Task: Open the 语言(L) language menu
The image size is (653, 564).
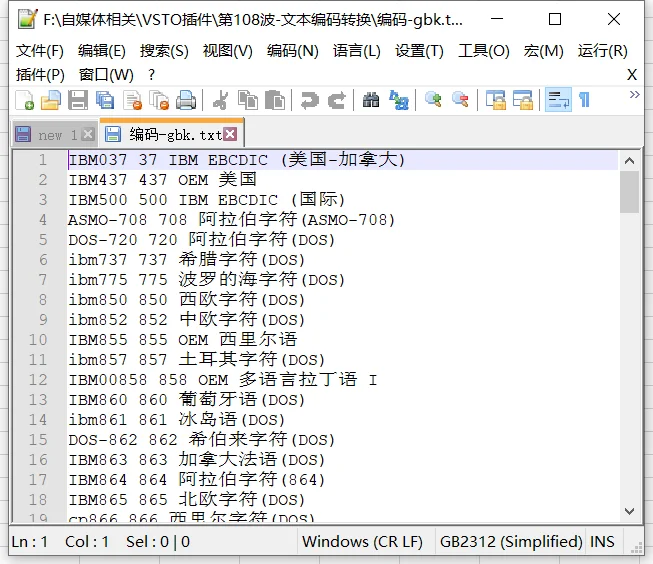Action: (x=356, y=51)
